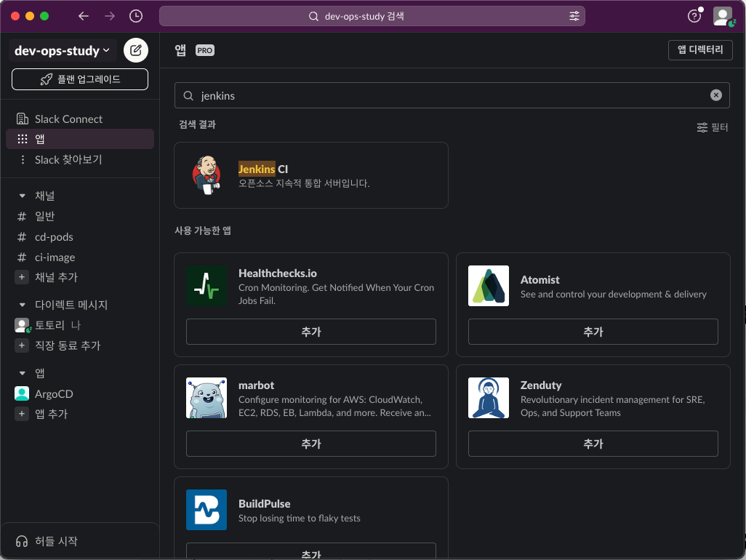Click the Zenduty app icon

tap(489, 398)
